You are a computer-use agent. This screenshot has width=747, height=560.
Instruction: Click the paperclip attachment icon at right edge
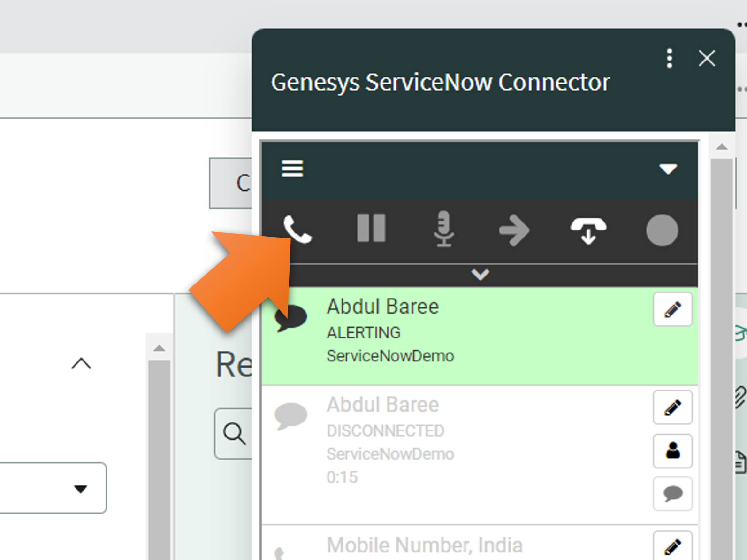[740, 397]
